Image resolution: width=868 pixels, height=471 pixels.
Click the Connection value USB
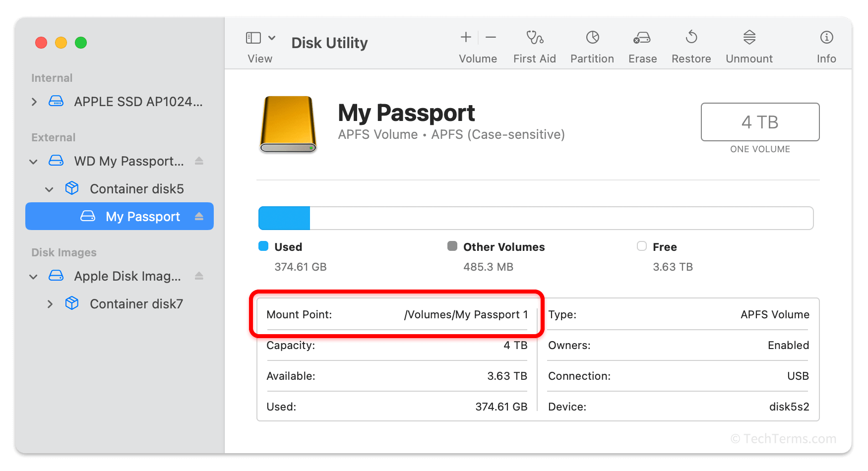coord(798,376)
